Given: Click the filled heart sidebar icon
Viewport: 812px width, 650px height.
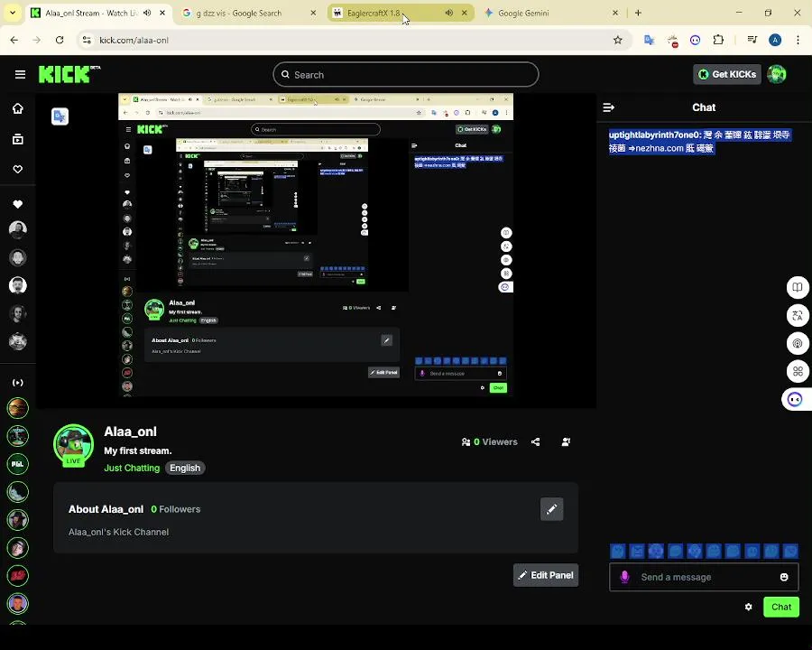Looking at the screenshot, I should [x=18, y=204].
